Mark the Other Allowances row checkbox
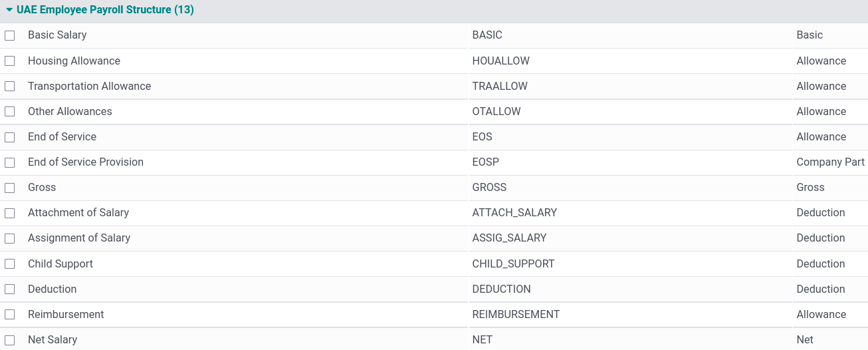 point(9,112)
